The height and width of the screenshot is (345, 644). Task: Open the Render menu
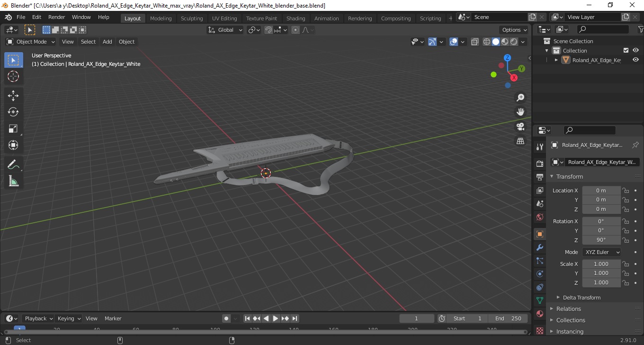tap(57, 17)
